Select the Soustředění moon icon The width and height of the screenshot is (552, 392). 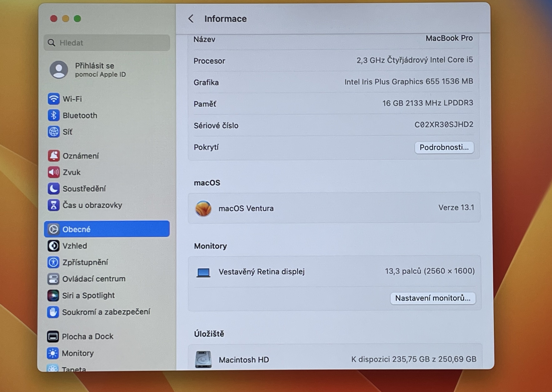coord(53,188)
